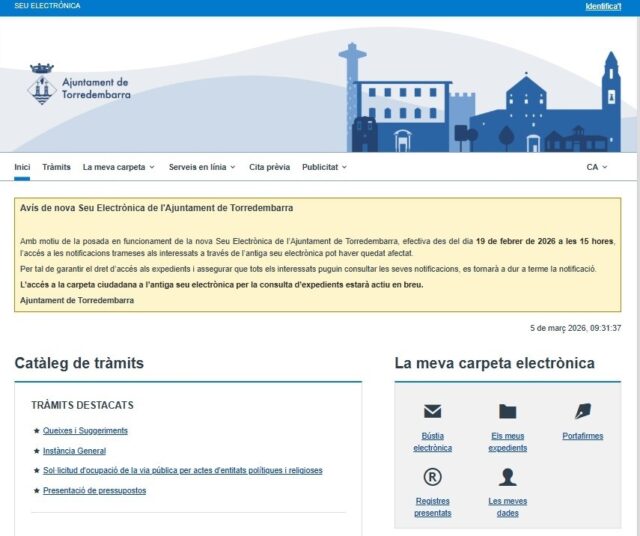Screen dimensions: 640x536
Task: Open the Presentació de pressupostos link
Action: 94,491
